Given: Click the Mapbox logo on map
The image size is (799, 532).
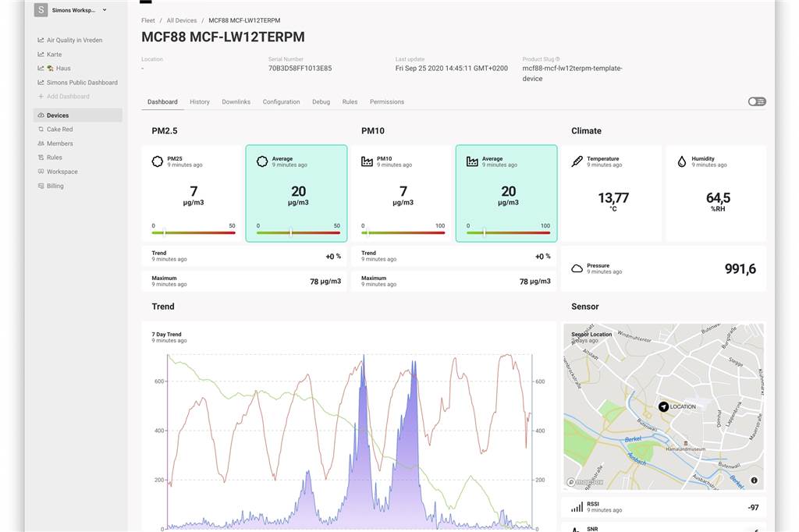Looking at the screenshot, I should (585, 482).
